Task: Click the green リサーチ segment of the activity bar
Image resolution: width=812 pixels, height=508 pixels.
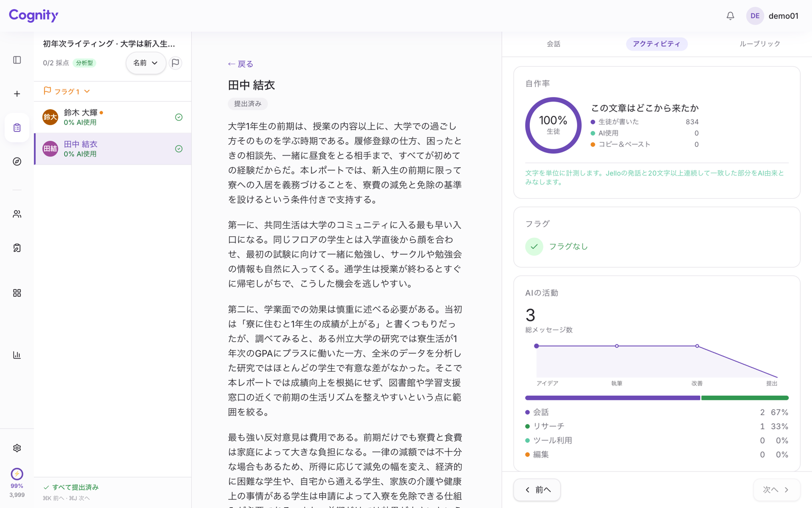Action: pos(745,398)
